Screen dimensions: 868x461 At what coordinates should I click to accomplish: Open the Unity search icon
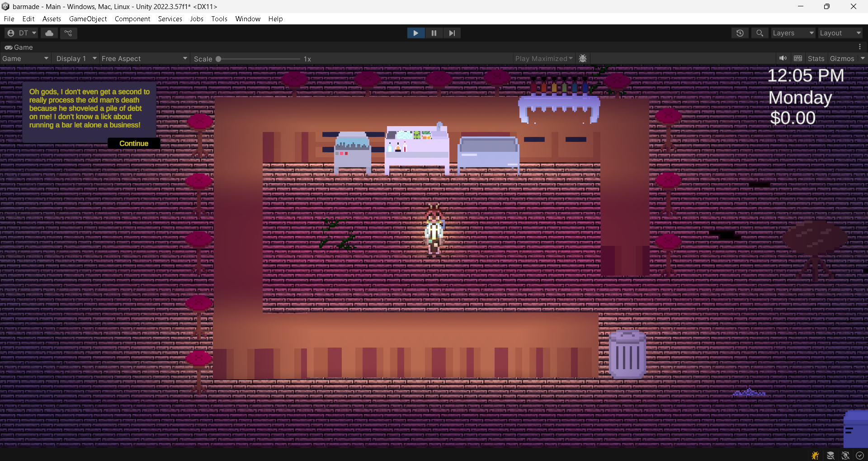coord(760,33)
